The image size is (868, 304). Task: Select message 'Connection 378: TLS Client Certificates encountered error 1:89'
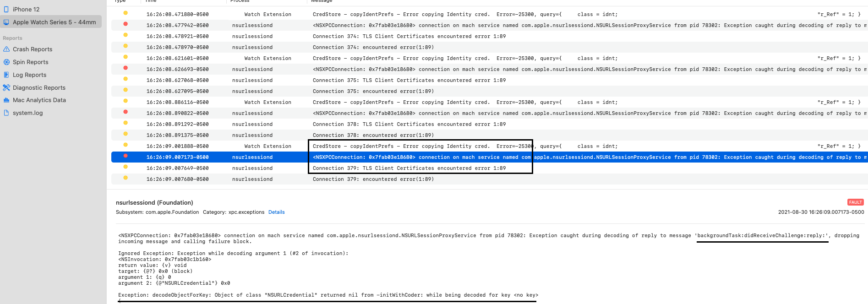409,124
